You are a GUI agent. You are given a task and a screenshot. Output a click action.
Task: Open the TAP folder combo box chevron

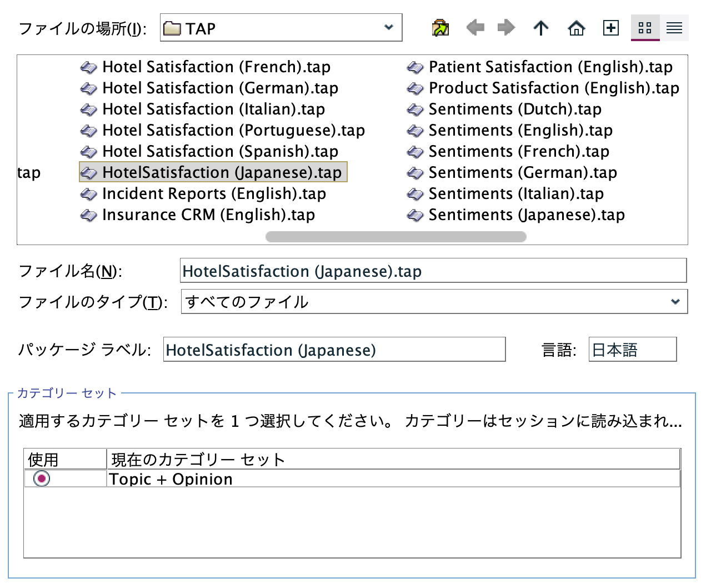388,28
